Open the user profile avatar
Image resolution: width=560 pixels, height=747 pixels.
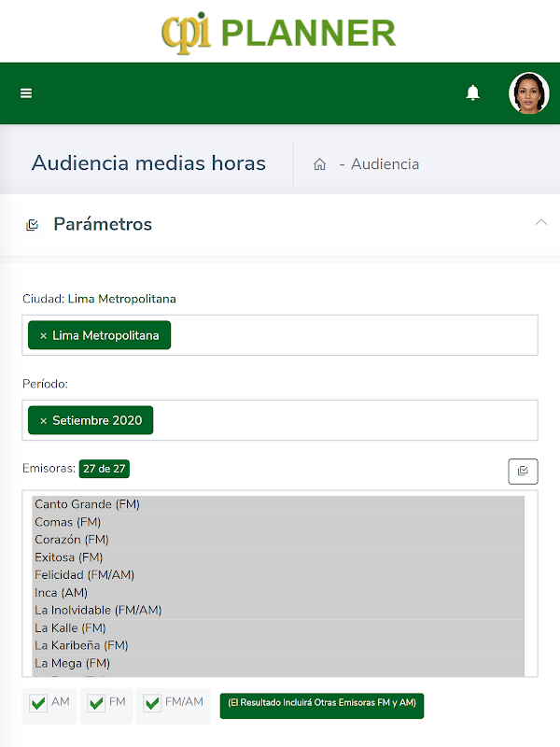click(x=528, y=93)
